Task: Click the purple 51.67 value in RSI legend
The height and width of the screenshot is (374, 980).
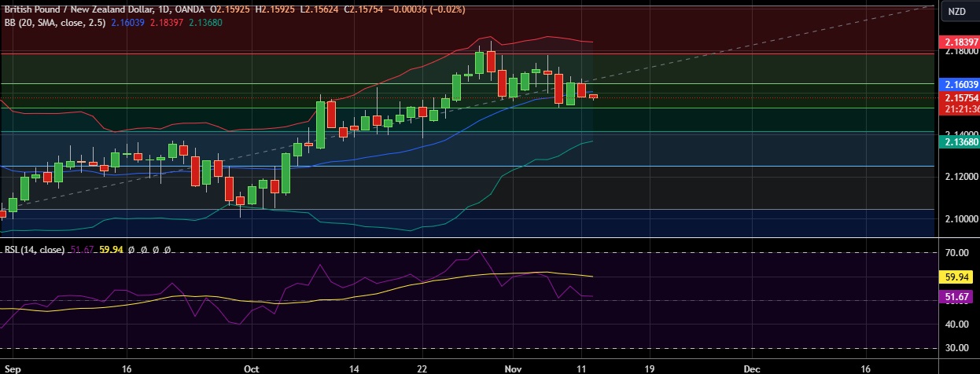Action: coord(83,250)
